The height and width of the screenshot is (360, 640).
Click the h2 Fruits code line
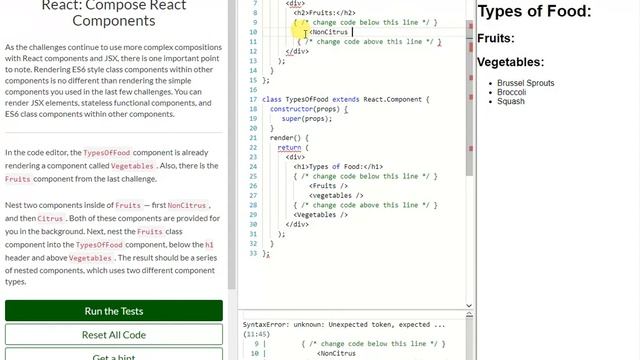[324, 13]
